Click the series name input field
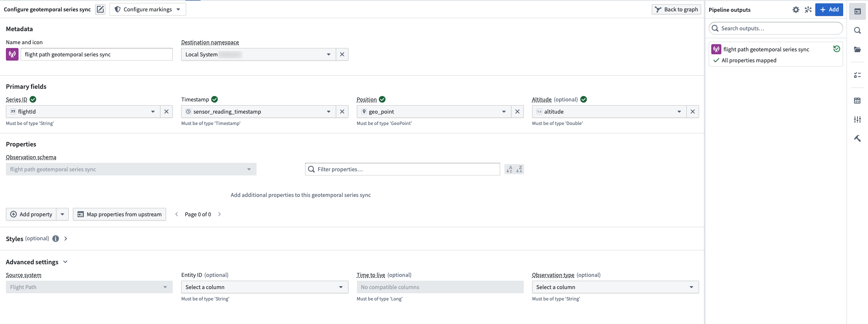Viewport: 868px width, 324px height. point(96,54)
